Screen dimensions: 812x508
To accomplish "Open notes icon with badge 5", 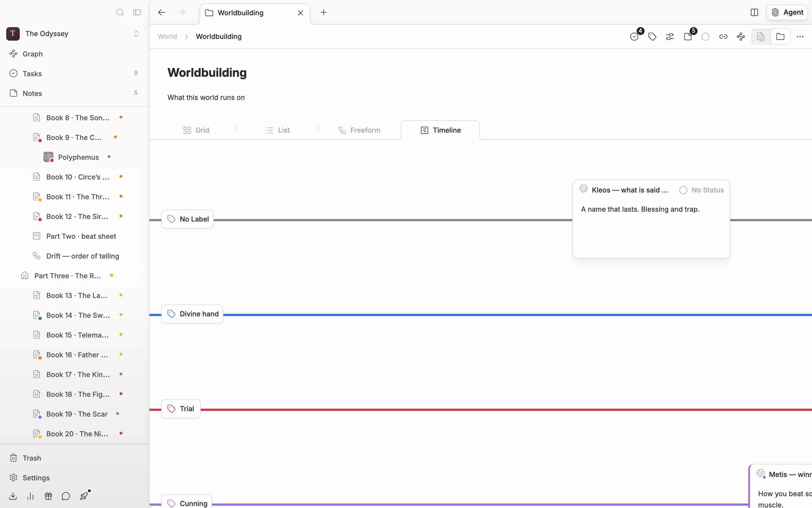I will tap(688, 37).
